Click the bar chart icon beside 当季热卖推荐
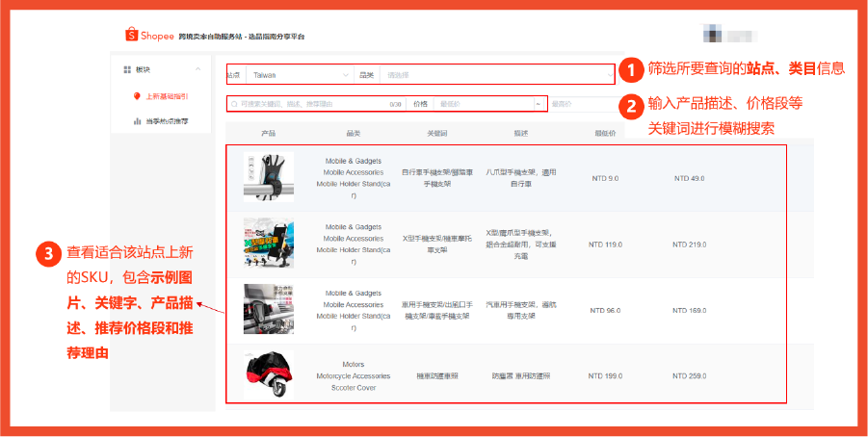Image resolution: width=868 pixels, height=437 pixels. coord(138,121)
